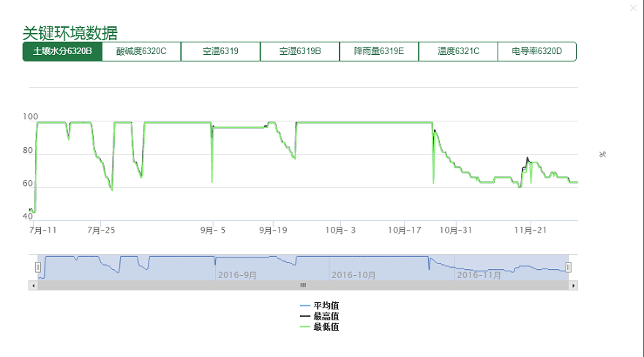644x357 pixels.
Task: Open the 空温6319 tab
Action: pyautogui.click(x=220, y=51)
